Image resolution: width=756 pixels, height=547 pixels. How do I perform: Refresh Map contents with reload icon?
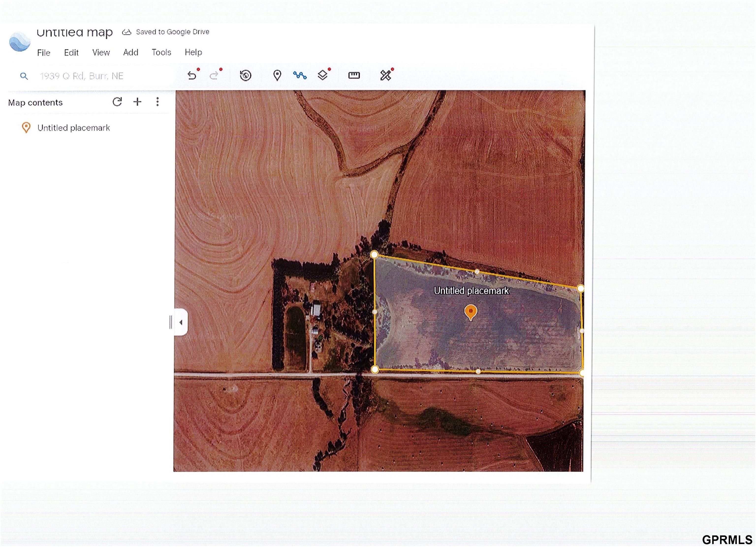[117, 102]
